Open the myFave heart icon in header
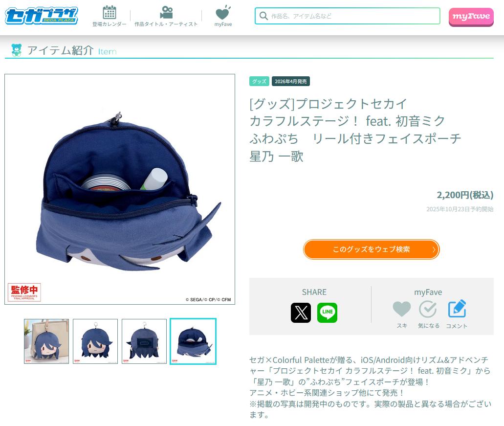This screenshot has width=504, height=426. coord(223,13)
